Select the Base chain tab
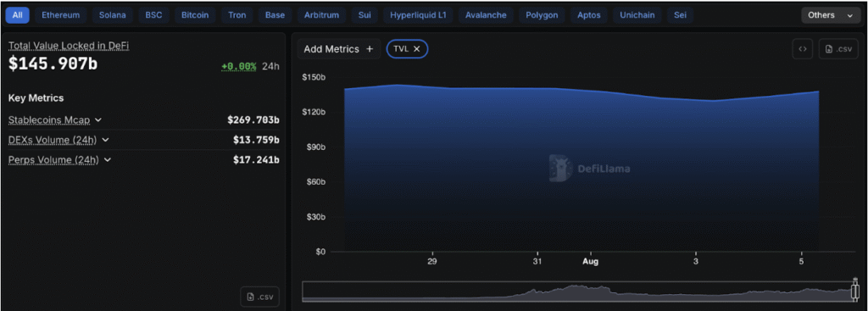The image size is (868, 311). point(275,15)
